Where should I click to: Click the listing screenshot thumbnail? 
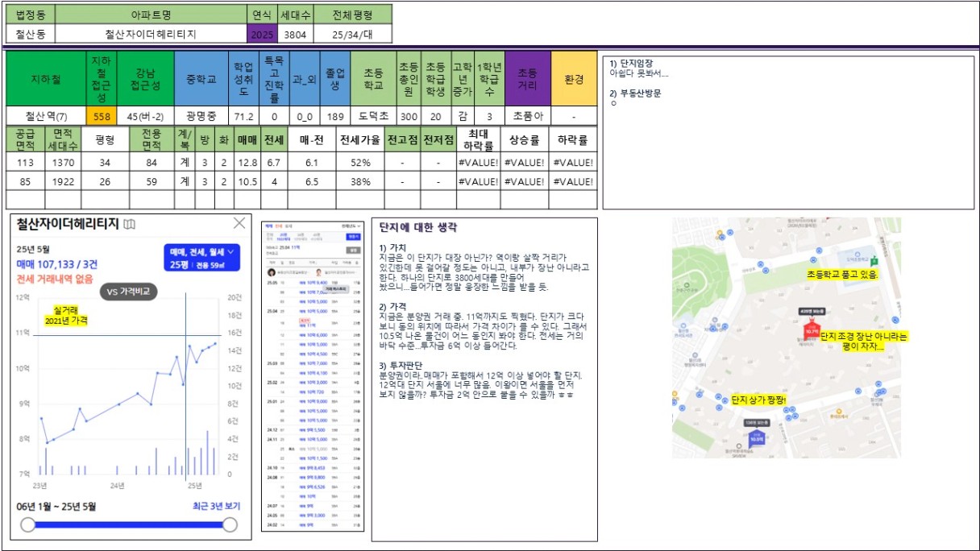coord(314,375)
